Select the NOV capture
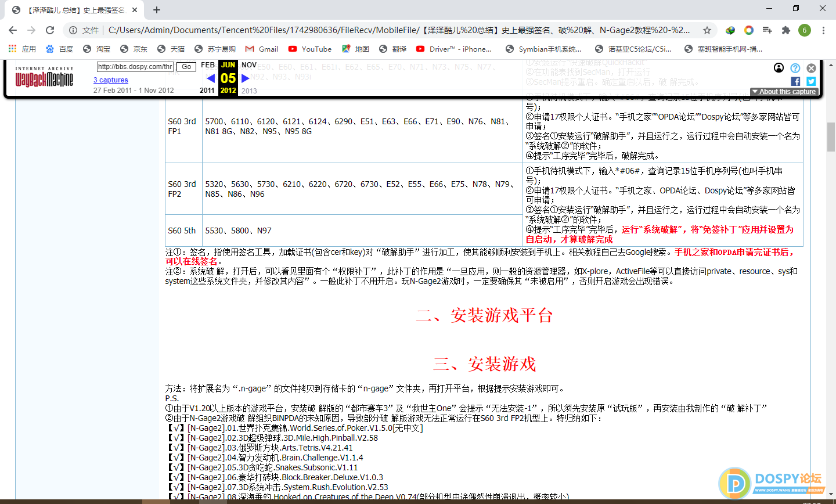 click(249, 65)
